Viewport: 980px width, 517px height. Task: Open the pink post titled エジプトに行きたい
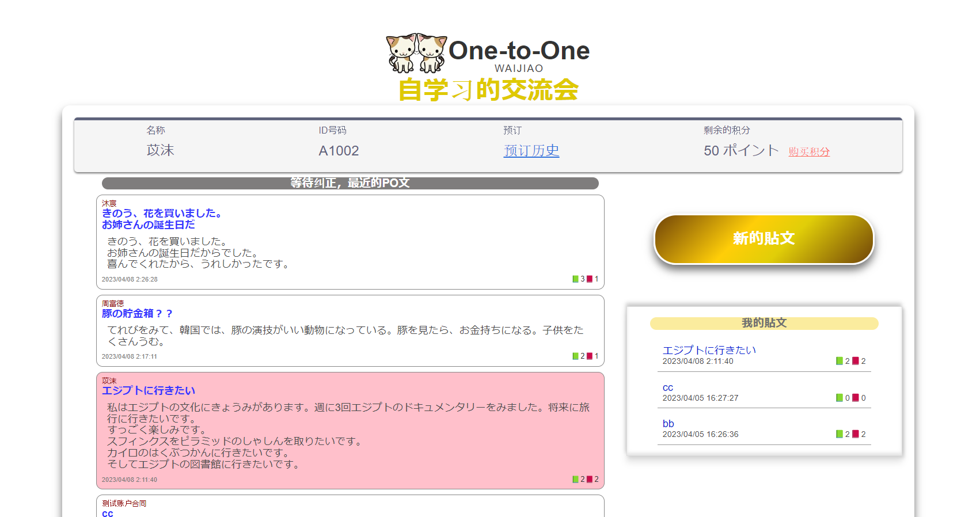tap(149, 391)
